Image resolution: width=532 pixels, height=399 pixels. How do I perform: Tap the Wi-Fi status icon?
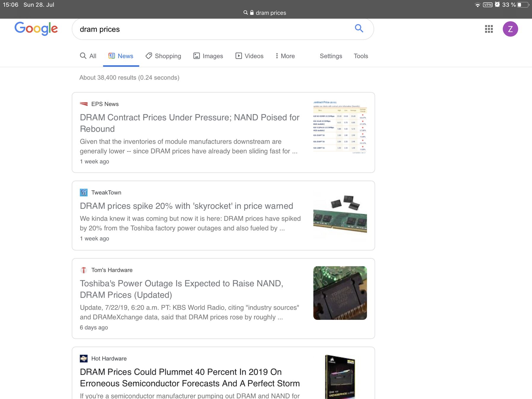click(477, 5)
